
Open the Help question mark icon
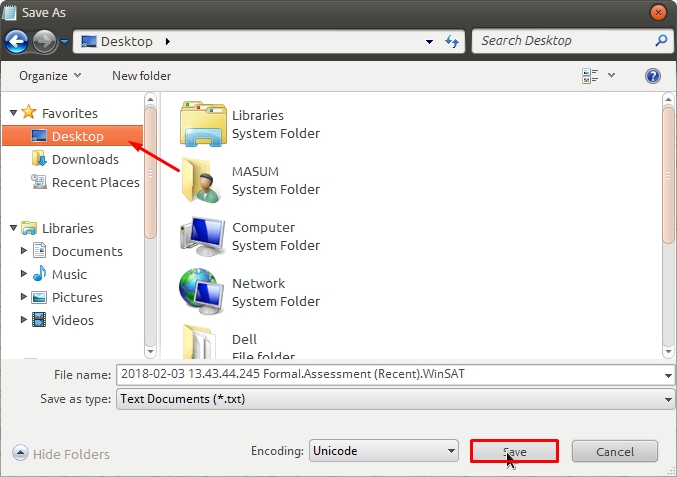tap(653, 76)
